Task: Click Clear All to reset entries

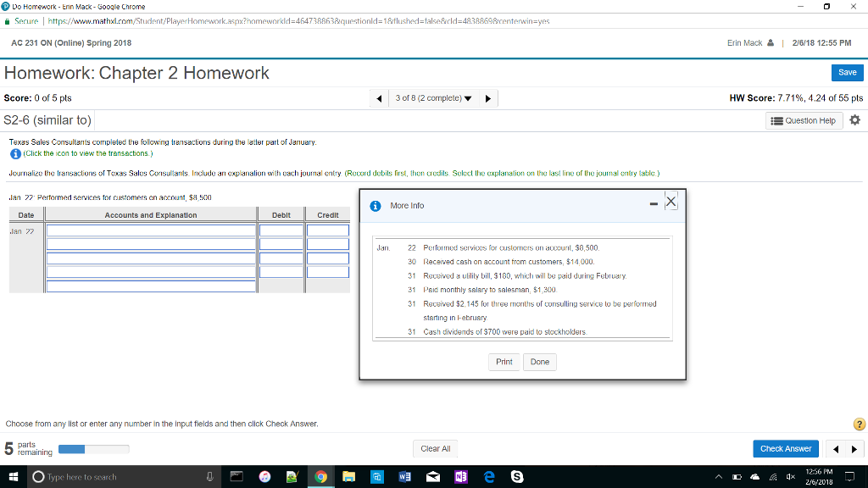Action: coord(435,448)
